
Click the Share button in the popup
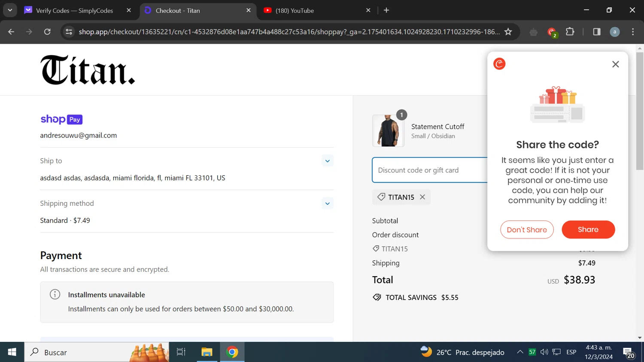pyautogui.click(x=588, y=229)
